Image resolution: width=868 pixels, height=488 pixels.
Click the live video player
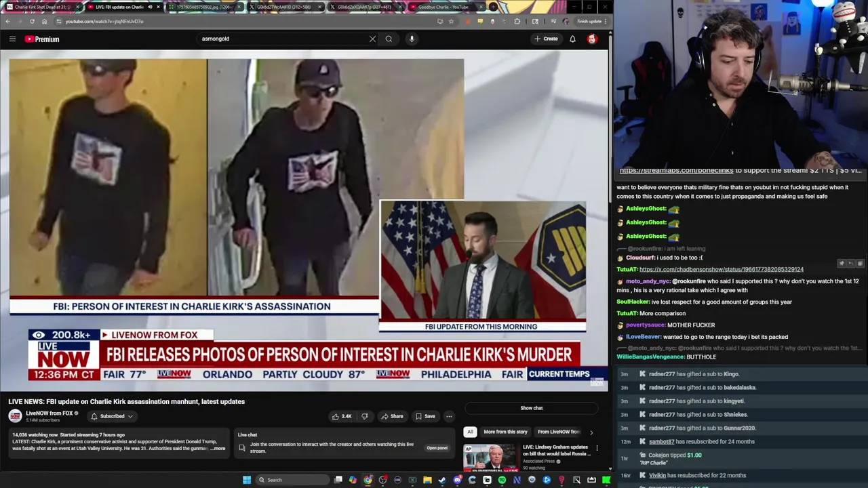[304, 220]
